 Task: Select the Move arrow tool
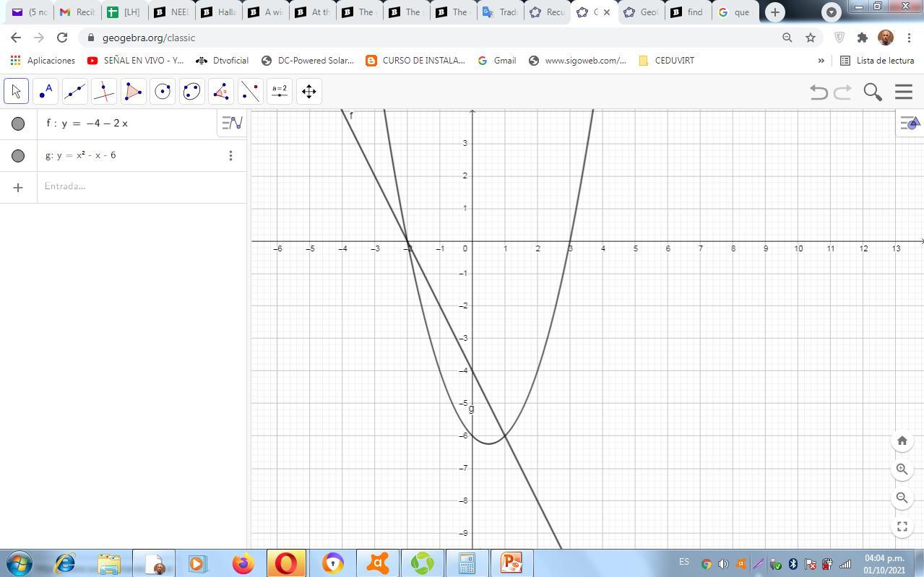click(x=16, y=92)
